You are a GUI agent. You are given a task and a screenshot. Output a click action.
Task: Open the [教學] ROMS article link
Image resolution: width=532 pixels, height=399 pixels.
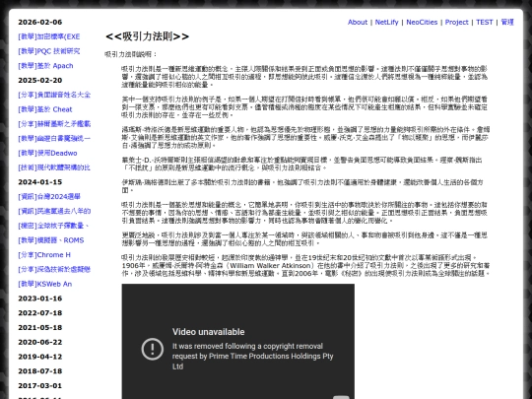(51, 240)
